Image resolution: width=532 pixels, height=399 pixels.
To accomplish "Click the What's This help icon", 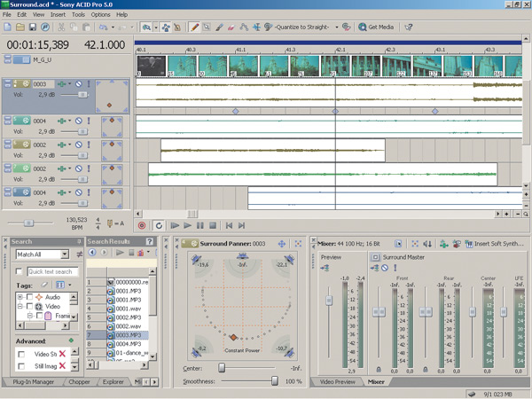I will [x=409, y=27].
